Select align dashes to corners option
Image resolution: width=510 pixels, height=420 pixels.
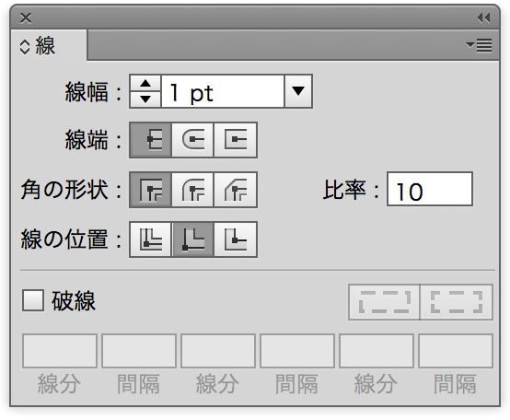pyautogui.click(x=457, y=302)
